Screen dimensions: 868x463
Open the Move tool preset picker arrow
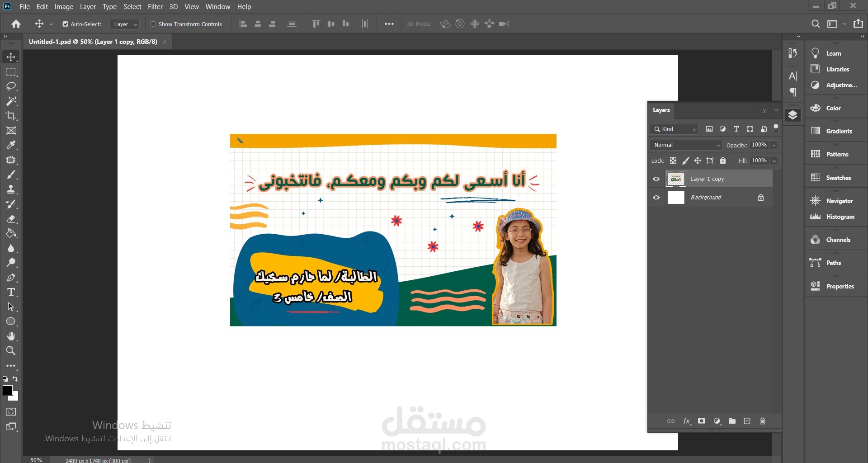point(51,24)
